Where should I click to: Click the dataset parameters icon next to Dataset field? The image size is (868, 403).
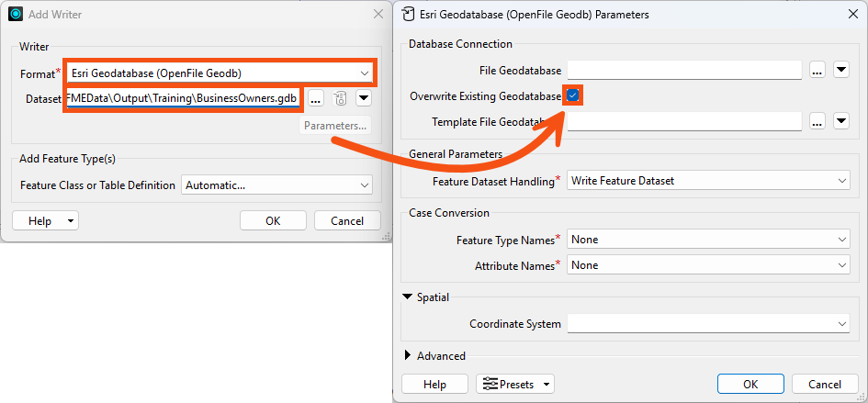(340, 99)
